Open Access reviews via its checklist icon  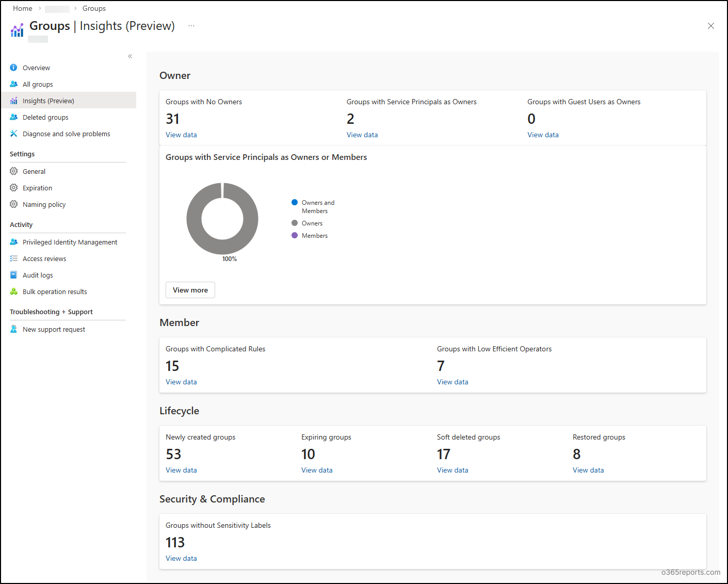pyautogui.click(x=13, y=258)
